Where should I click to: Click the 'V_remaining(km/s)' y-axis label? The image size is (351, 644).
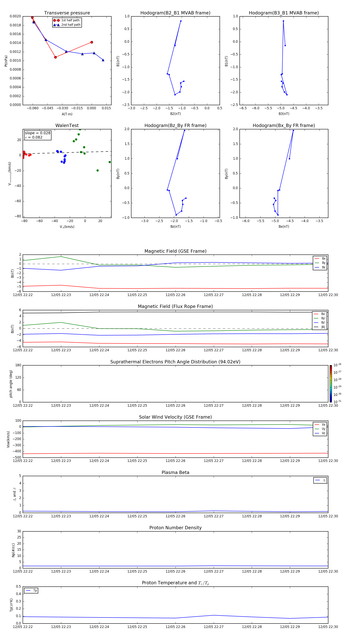[x=10, y=173]
